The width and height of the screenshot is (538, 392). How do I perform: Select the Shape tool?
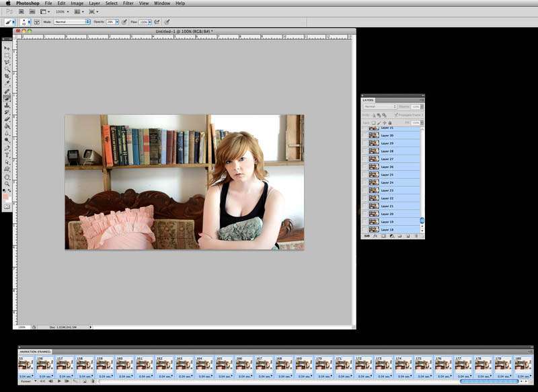(x=7, y=169)
